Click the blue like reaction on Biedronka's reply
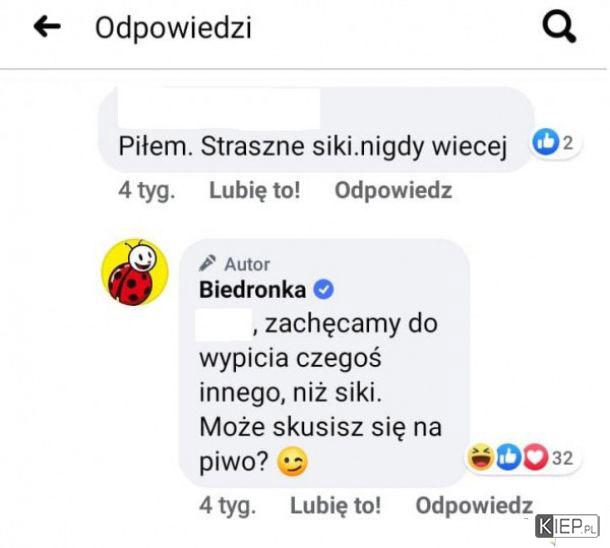610x548 pixels. pyautogui.click(x=509, y=457)
